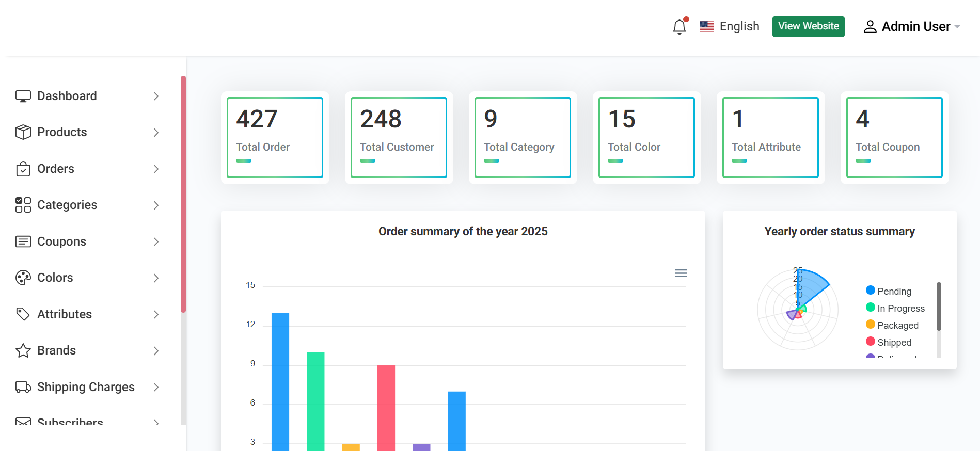Click the Total Order card
This screenshot has height=451, width=980.
coord(275,137)
